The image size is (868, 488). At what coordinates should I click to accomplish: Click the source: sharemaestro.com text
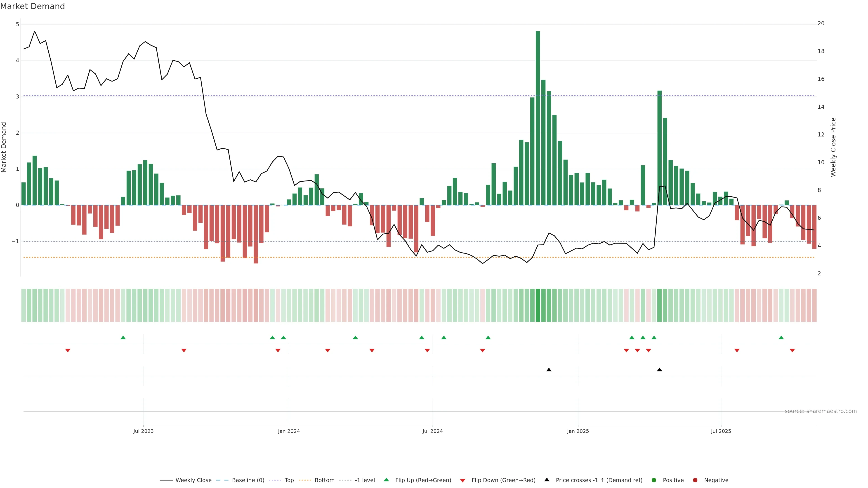[821, 411]
